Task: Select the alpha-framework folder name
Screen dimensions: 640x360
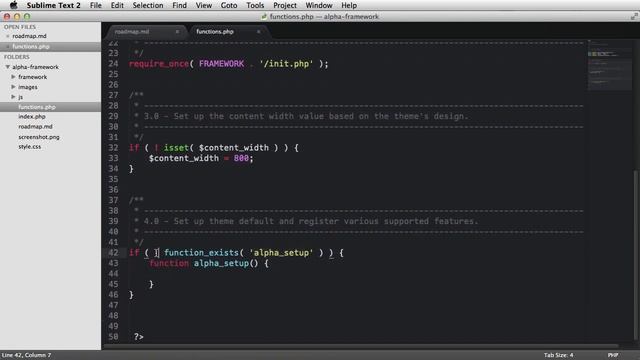Action: coord(36,67)
